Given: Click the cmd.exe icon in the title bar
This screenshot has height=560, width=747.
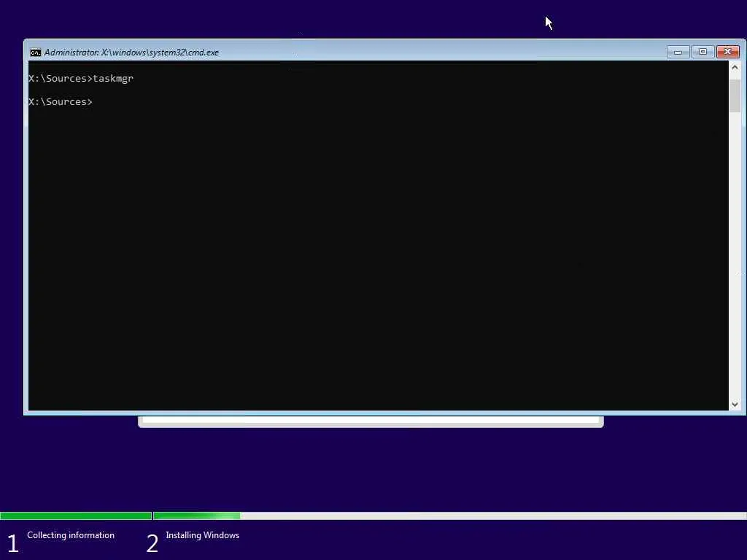Looking at the screenshot, I should point(35,52).
